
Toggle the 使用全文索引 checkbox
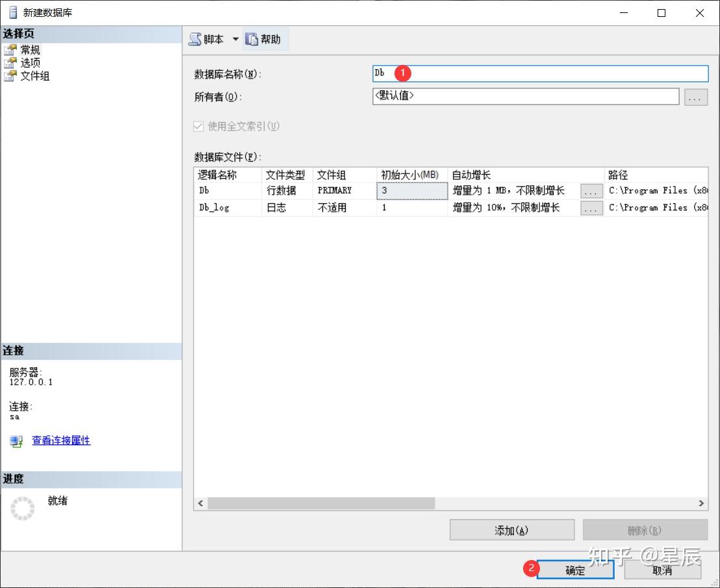198,126
